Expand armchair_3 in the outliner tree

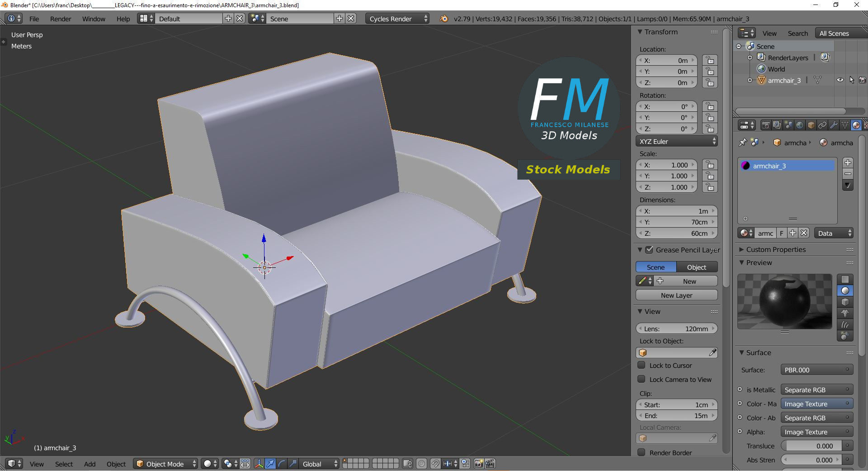[x=750, y=80]
